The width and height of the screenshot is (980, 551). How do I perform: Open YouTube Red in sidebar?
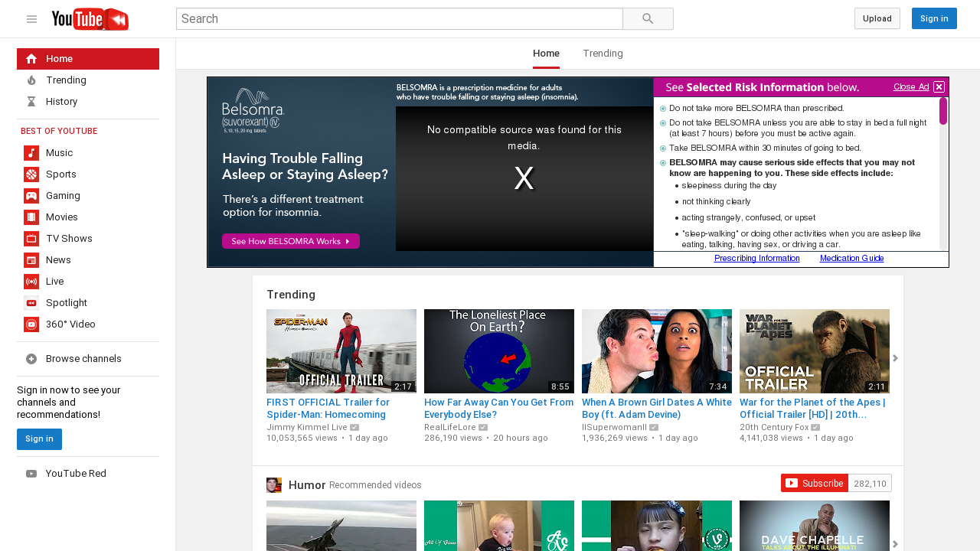pos(88,474)
